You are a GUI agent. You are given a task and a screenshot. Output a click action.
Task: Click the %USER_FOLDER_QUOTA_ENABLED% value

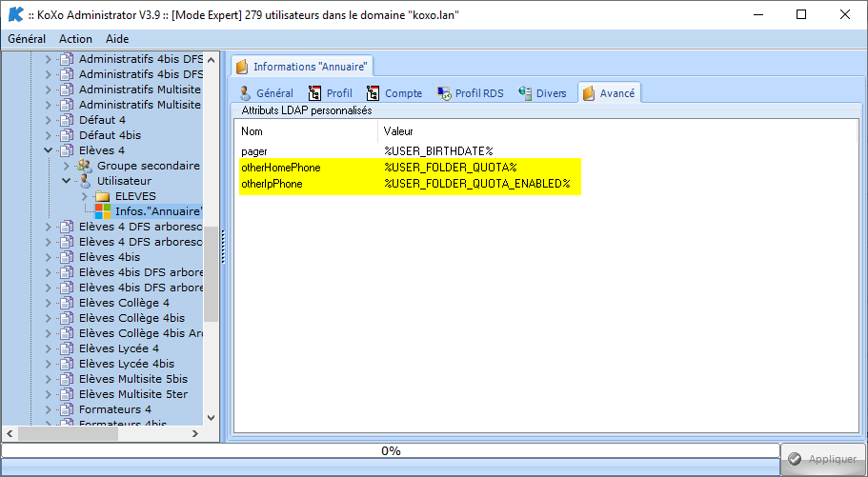(x=477, y=184)
